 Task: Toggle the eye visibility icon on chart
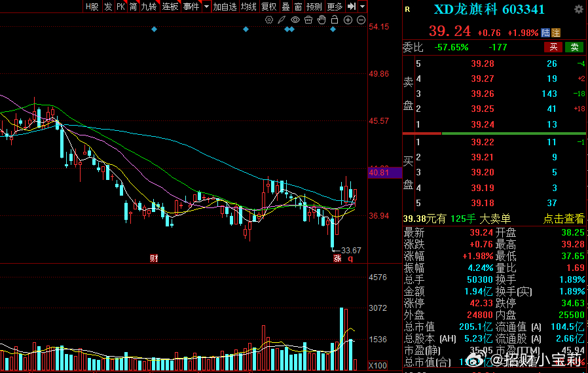(x=295, y=20)
